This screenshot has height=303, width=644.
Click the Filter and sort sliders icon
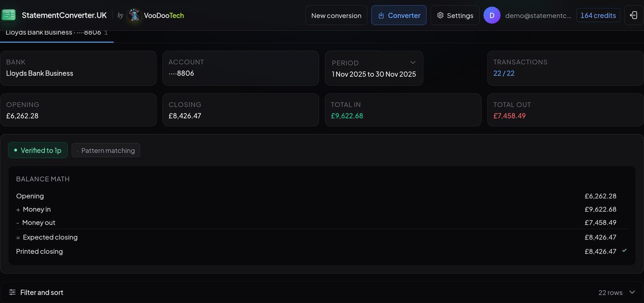(12, 292)
